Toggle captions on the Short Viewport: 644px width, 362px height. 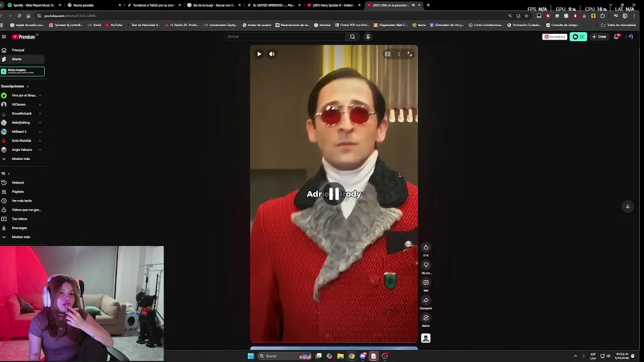coord(387,54)
